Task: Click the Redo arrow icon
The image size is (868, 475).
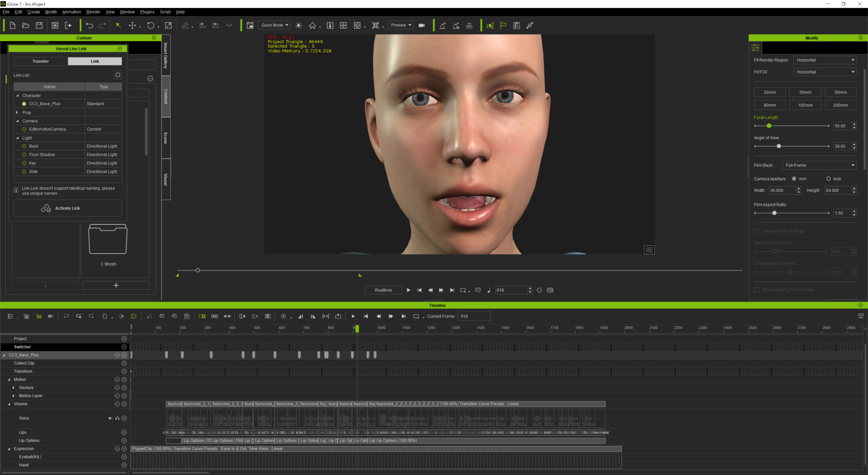Action: (x=102, y=26)
